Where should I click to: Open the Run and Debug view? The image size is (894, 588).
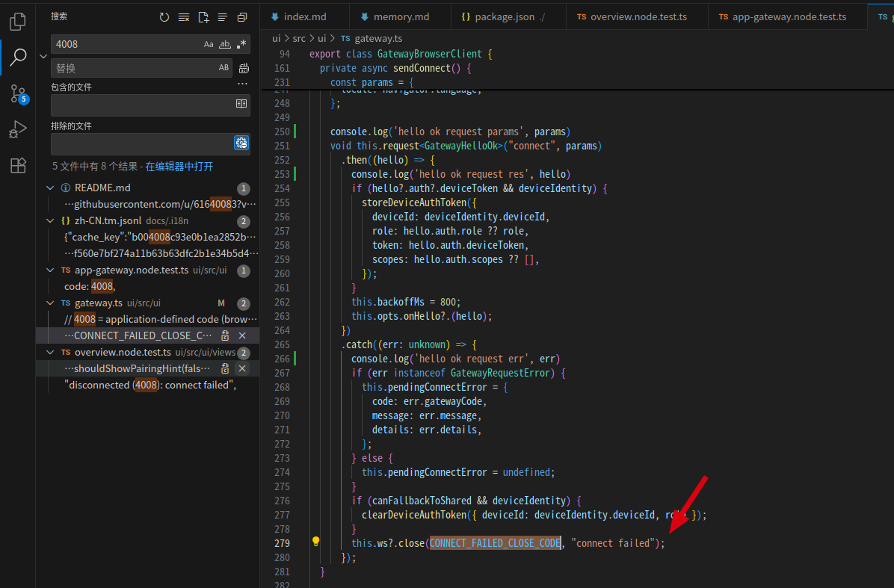(18, 130)
